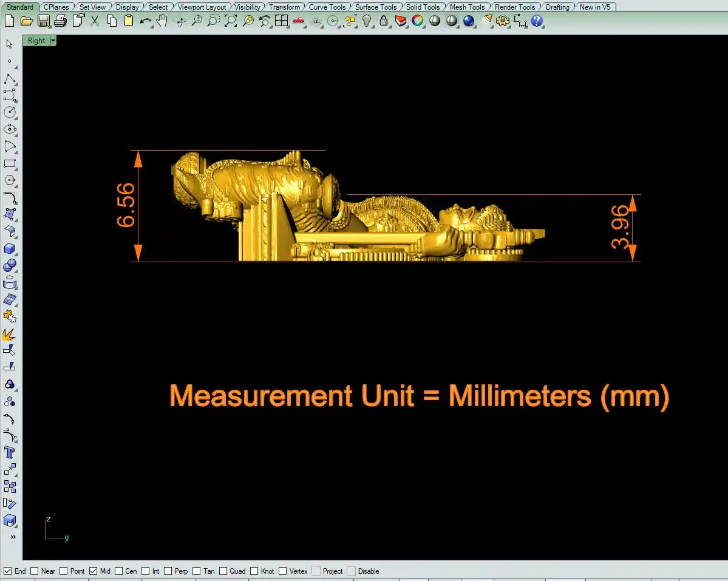Uncheck the Mid osnap checkbox
This screenshot has width=728, height=581.
coord(94,571)
